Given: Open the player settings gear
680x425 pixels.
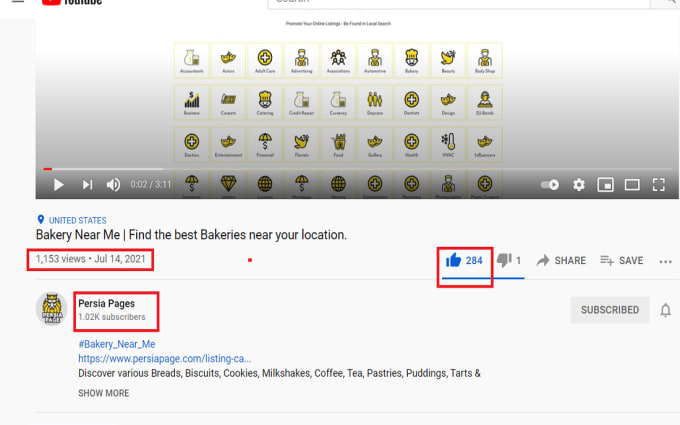Looking at the screenshot, I should tap(579, 185).
